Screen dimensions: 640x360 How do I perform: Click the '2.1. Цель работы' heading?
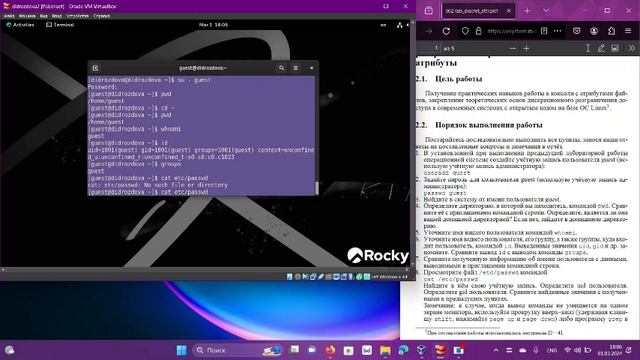click(x=449, y=79)
